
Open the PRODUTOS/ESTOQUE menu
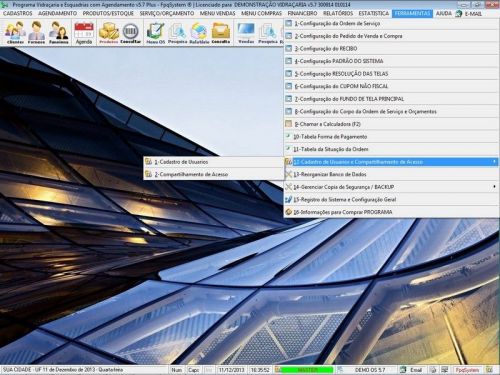click(108, 13)
